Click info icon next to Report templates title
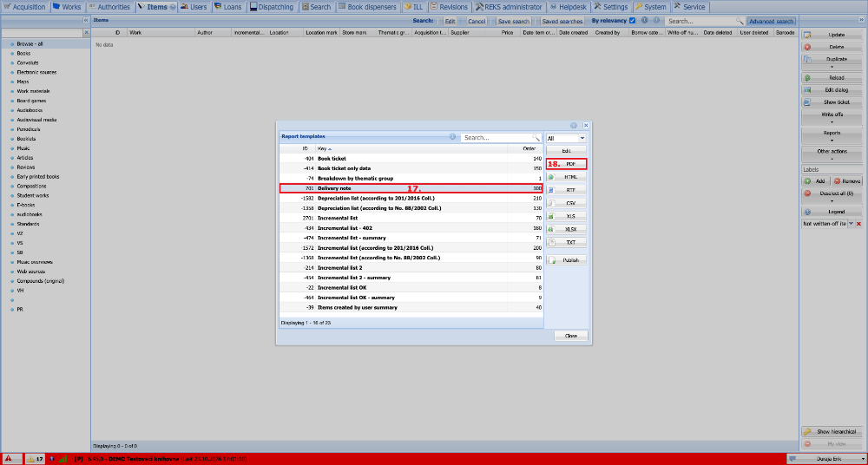This screenshot has width=868, height=465. tap(452, 137)
